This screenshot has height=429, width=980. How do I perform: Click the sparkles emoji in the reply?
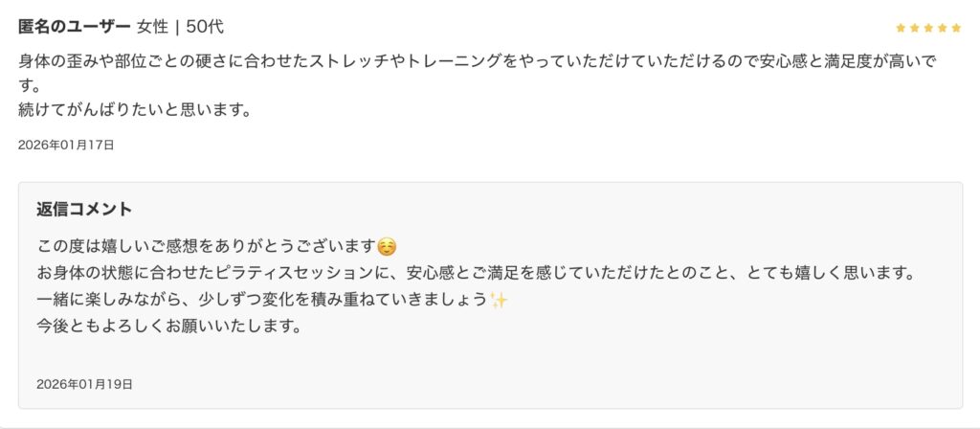498,301
